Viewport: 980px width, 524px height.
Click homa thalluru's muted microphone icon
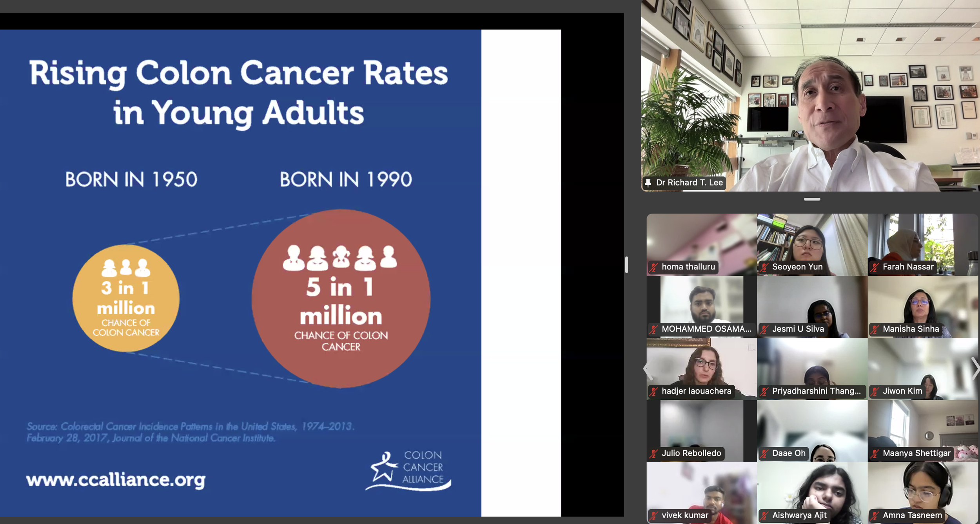click(653, 267)
